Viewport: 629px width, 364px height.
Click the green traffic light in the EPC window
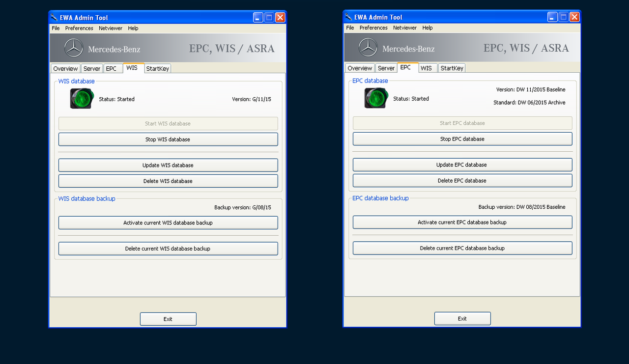point(376,98)
